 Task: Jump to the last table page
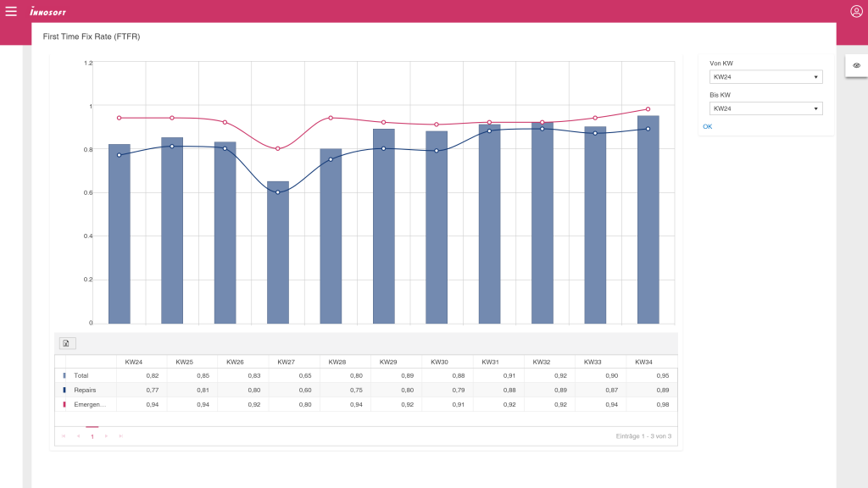pyautogui.click(x=120, y=436)
